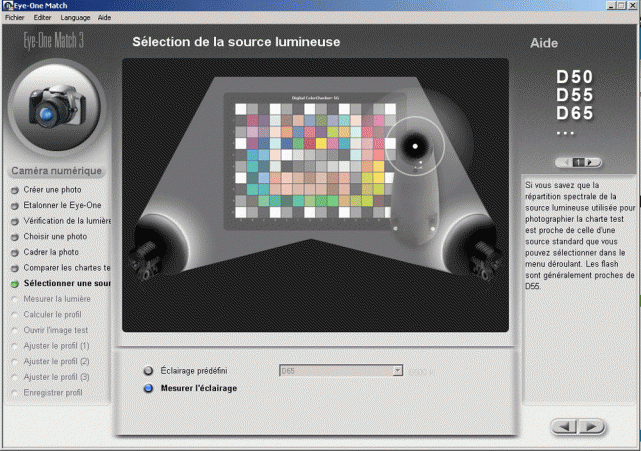Click the D50 D55 D65 help graphic
641x451 pixels.
574,102
